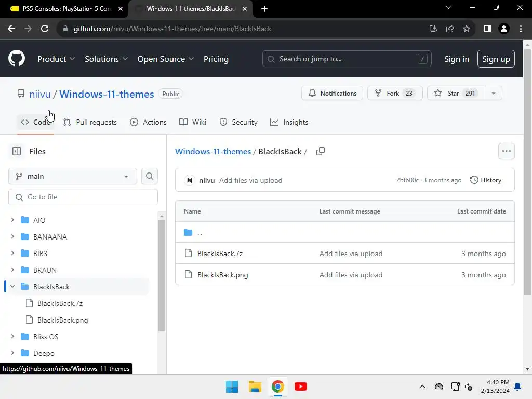Install app via the address bar icon
This screenshot has height=399, width=532.
click(x=433, y=29)
